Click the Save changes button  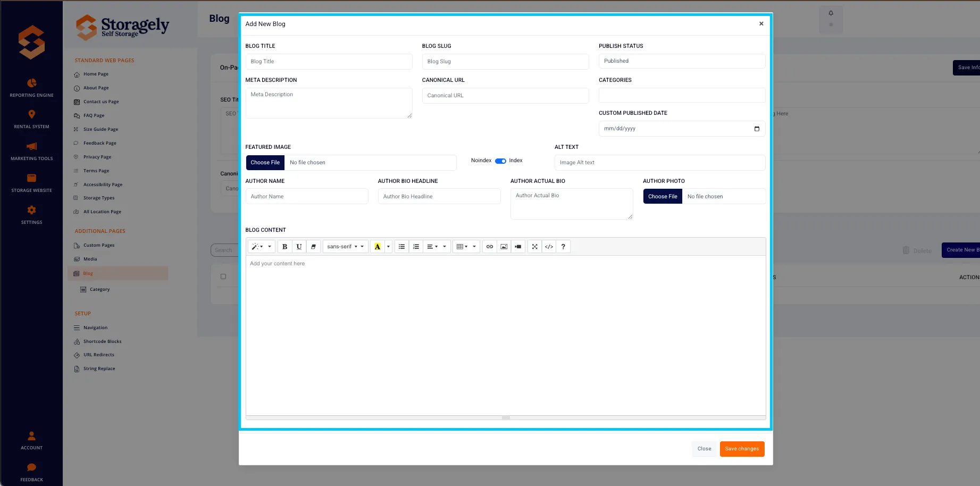(x=742, y=449)
